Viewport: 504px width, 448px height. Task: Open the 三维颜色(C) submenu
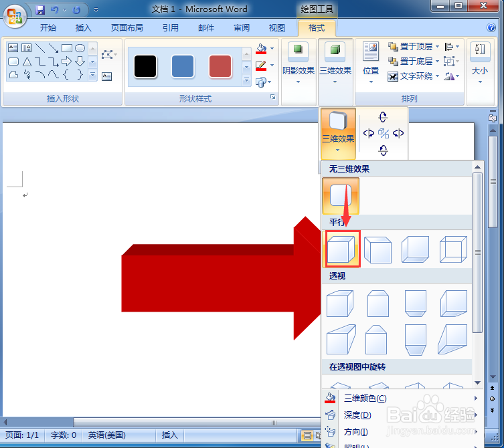click(x=401, y=399)
